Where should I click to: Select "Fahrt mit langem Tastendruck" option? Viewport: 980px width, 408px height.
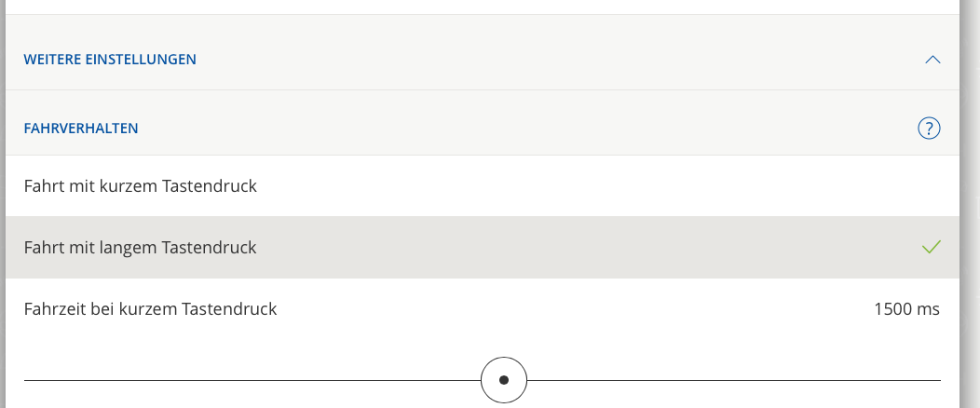141,248
